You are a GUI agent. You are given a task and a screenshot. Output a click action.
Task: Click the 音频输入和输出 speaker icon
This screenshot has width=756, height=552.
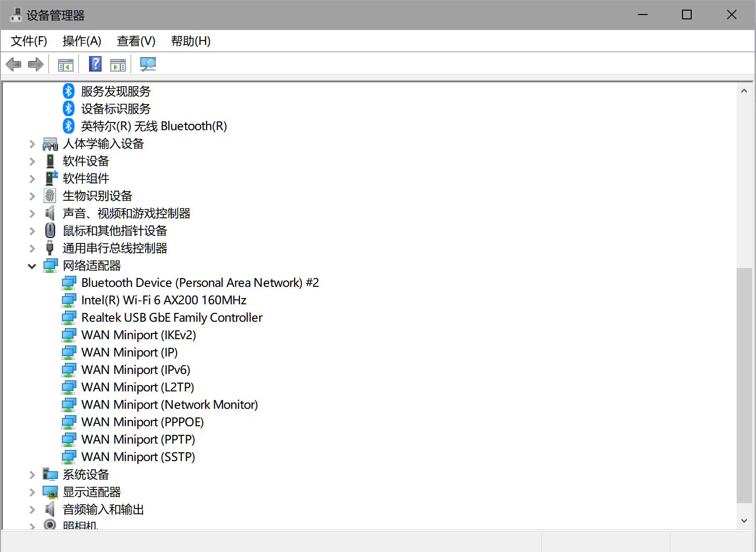point(50,509)
